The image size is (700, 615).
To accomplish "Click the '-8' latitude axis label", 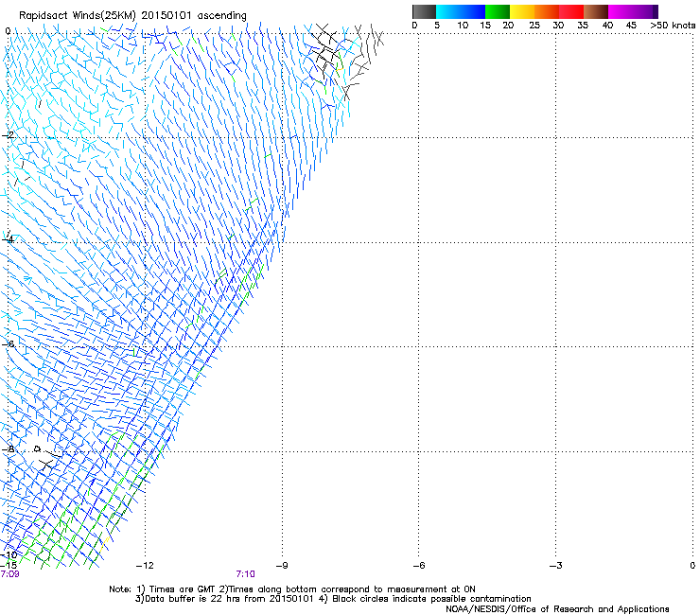I will click(x=8, y=448).
